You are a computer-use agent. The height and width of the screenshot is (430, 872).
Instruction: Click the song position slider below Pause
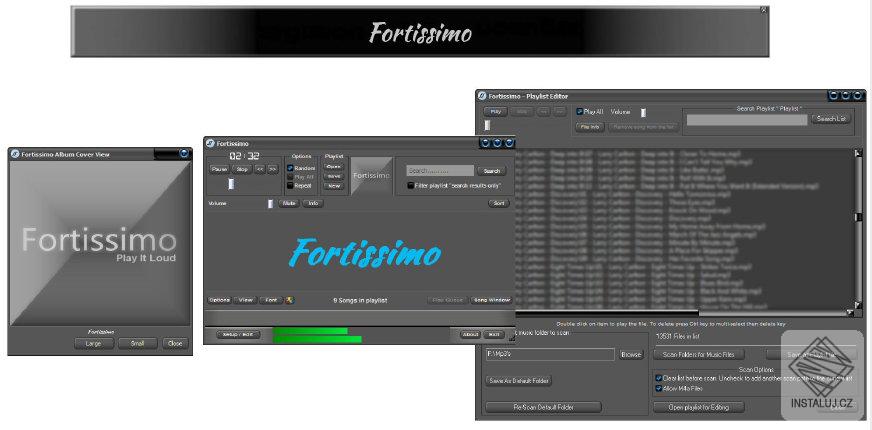coord(231,184)
